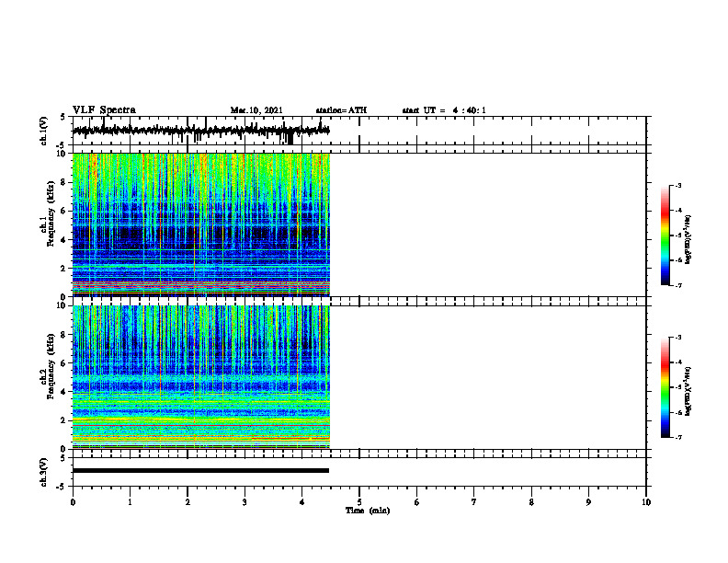Viewport: 728px width, 563px height.
Task: Click time axis tick label "5"
Action: [359, 502]
